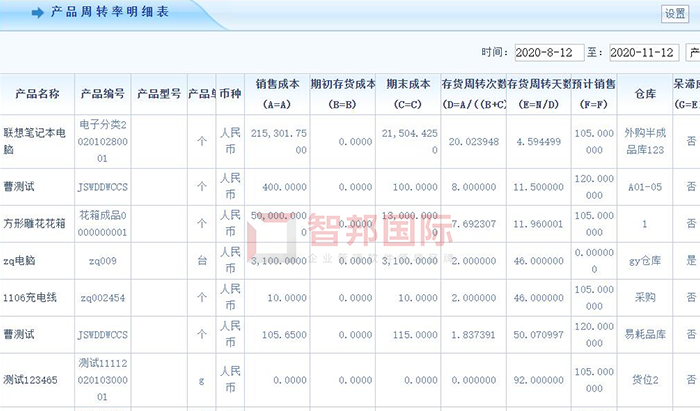This screenshot has width=700, height=411.
Task: Click warehouse 易耗品库
Action: click(645, 334)
